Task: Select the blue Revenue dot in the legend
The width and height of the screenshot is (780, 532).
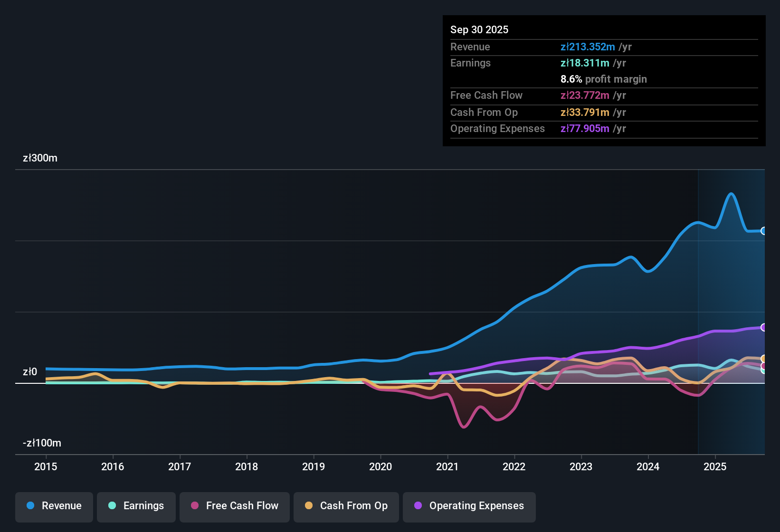Action: 30,506
